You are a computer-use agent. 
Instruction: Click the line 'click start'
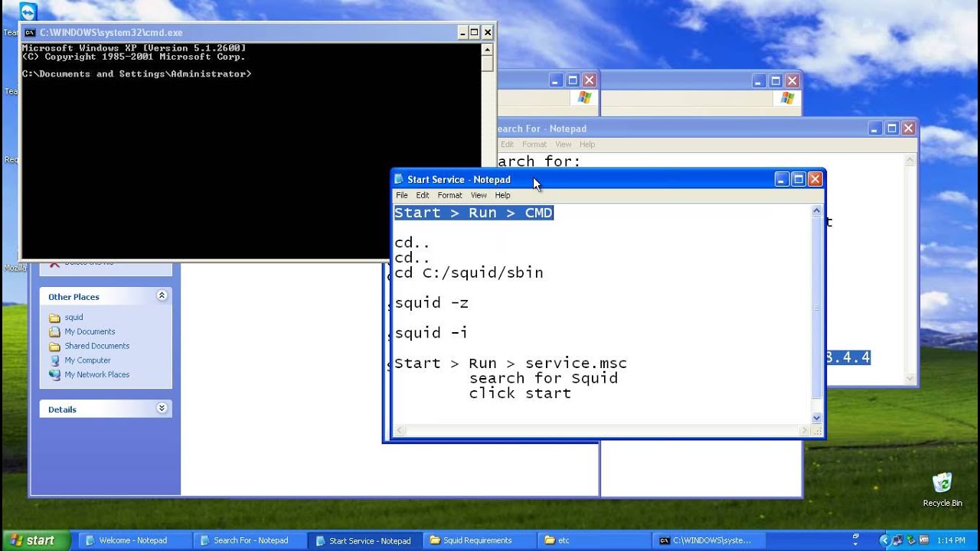click(520, 393)
